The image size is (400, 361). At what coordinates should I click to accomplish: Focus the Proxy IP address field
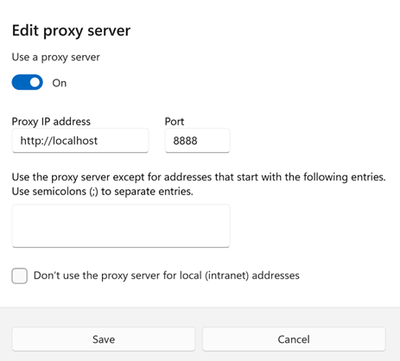coord(80,141)
